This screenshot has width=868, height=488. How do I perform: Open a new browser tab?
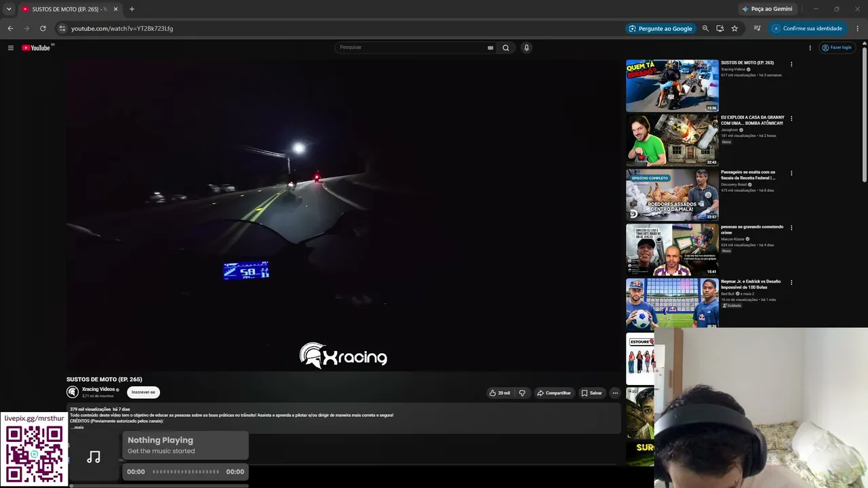(132, 9)
